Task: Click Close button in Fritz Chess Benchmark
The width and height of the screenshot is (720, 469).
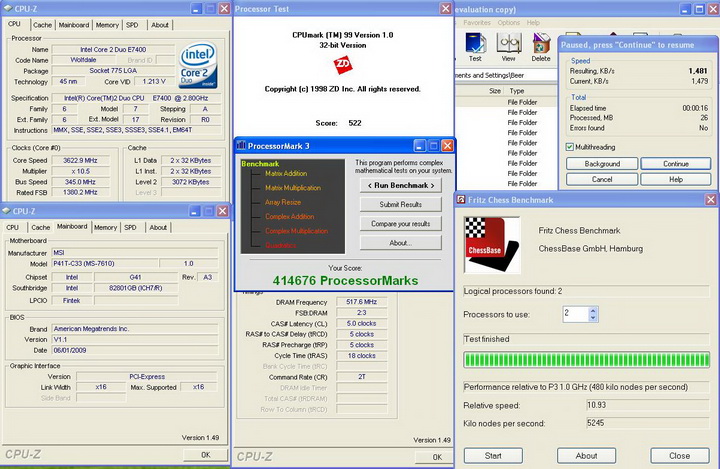Action: [x=680, y=456]
